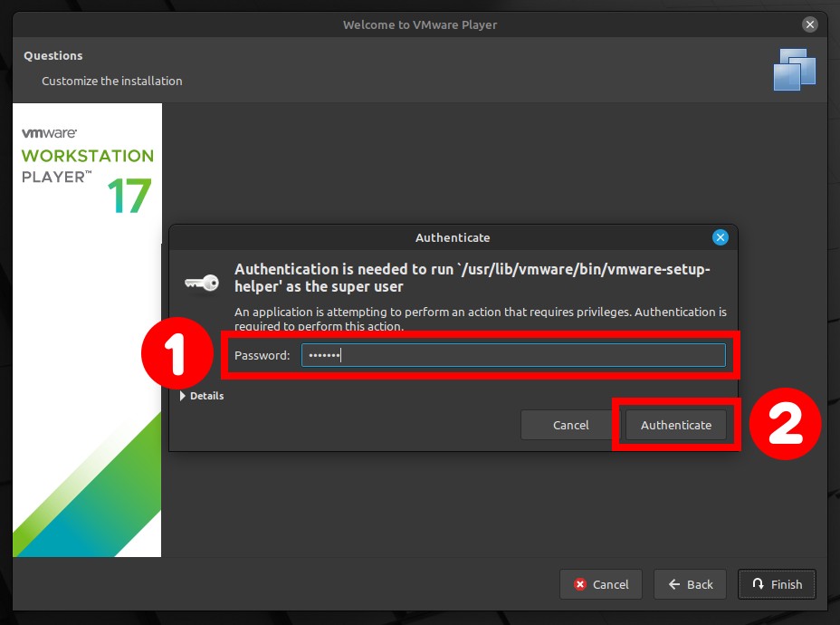Close the Welcome to VMware Player window
Image resolution: width=840 pixels, height=625 pixels.
[810, 24]
